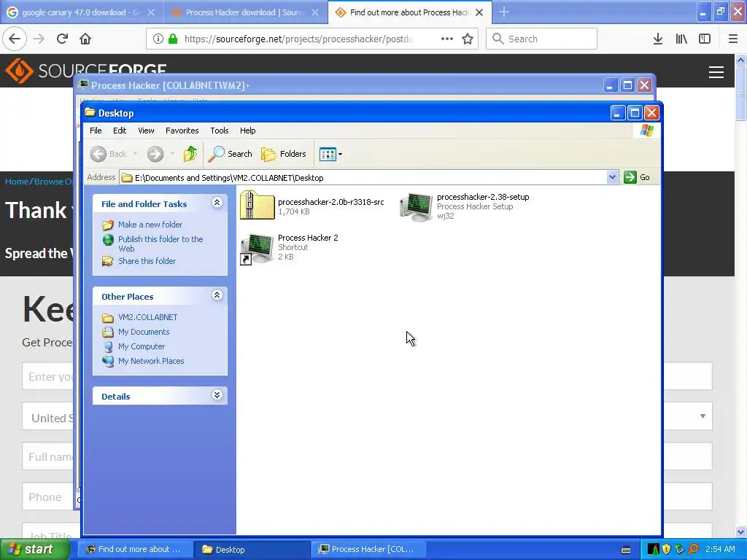Click the processhacker-2.38-setup file name
Screen dimensions: 747x560
(483, 197)
